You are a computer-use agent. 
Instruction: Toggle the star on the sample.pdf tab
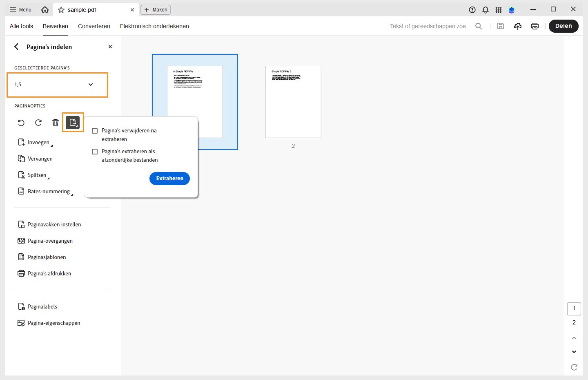point(61,9)
